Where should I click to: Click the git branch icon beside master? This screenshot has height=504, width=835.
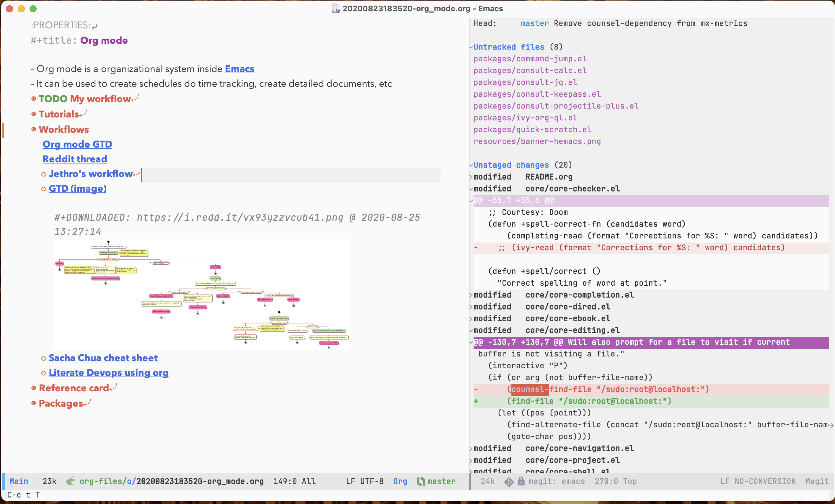point(420,481)
